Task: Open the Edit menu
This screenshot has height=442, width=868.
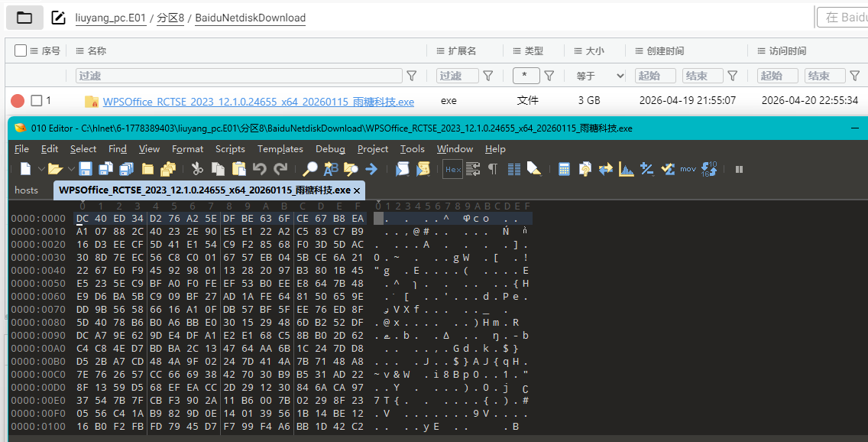Action: coord(49,149)
